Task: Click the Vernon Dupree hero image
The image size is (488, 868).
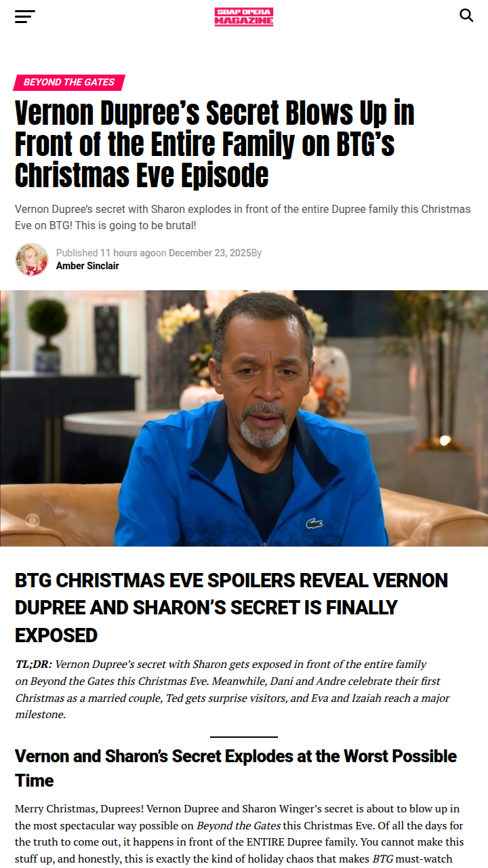Action: pos(244,418)
